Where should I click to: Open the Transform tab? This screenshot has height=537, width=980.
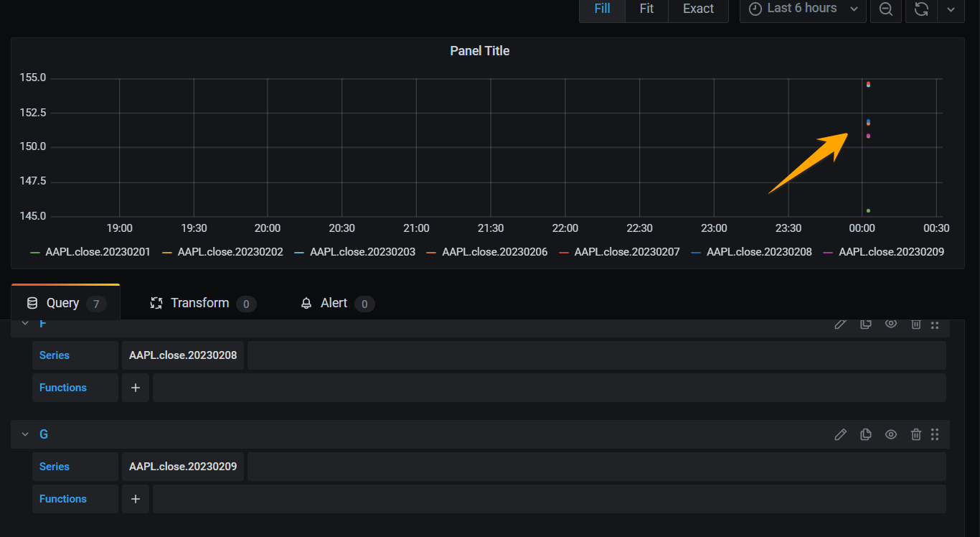coord(203,303)
